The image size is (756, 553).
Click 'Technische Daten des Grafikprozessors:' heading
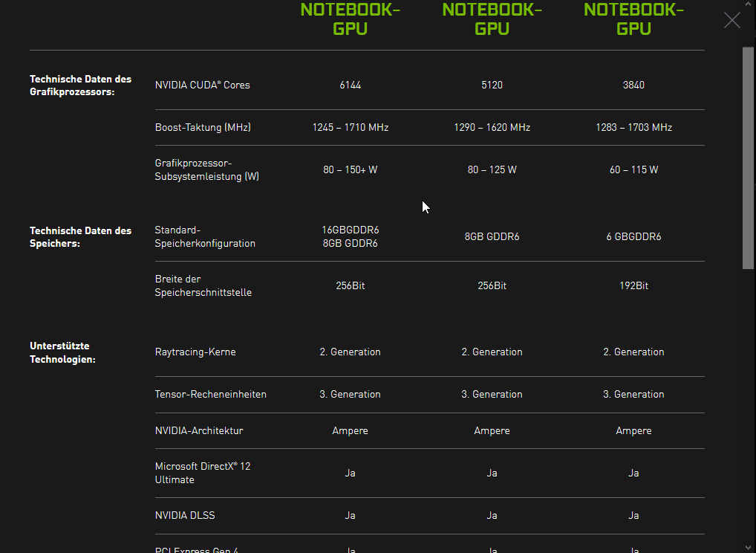pyautogui.click(x=80, y=85)
